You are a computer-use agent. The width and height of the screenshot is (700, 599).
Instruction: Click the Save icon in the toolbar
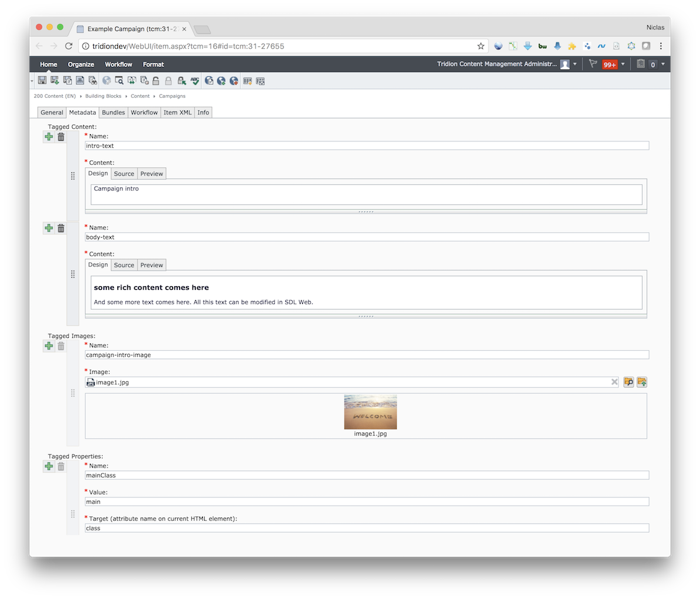coord(42,81)
